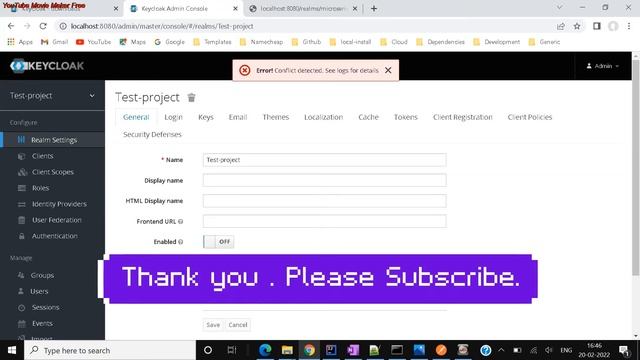This screenshot has height=360, width=640.
Task: Open the Admin user dropdown
Action: [x=602, y=66]
